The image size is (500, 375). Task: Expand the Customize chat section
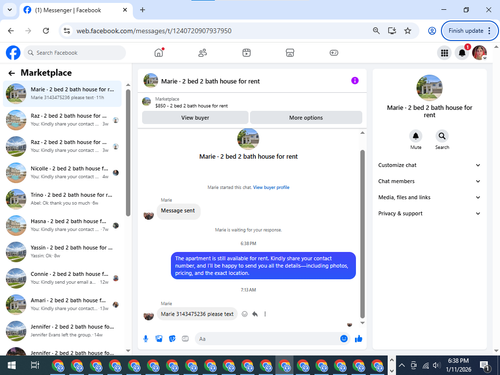click(x=429, y=165)
